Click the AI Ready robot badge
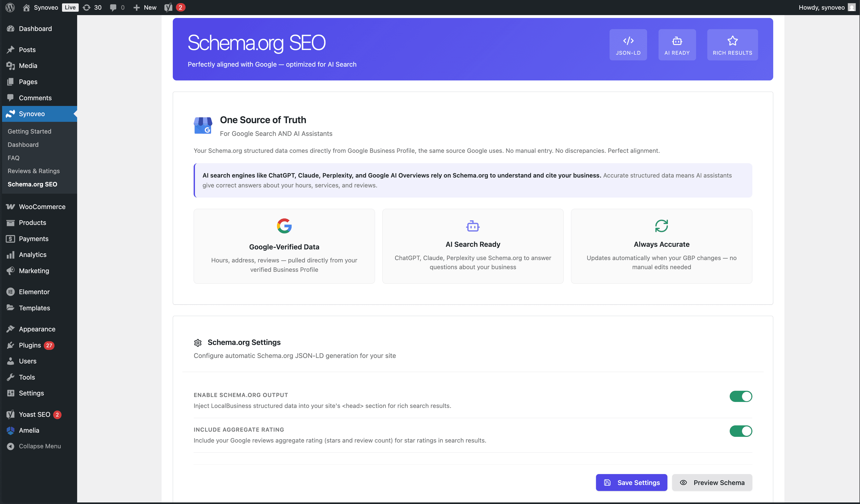 coord(677,44)
